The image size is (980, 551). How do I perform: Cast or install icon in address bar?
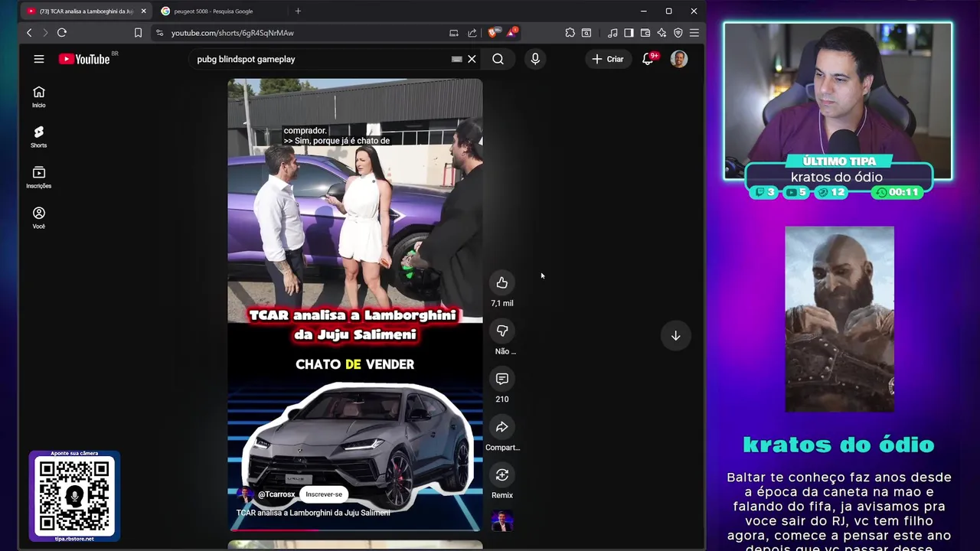point(454,33)
